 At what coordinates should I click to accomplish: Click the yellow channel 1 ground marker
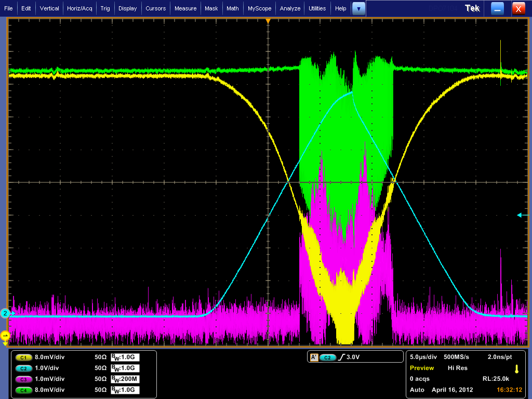(6, 336)
